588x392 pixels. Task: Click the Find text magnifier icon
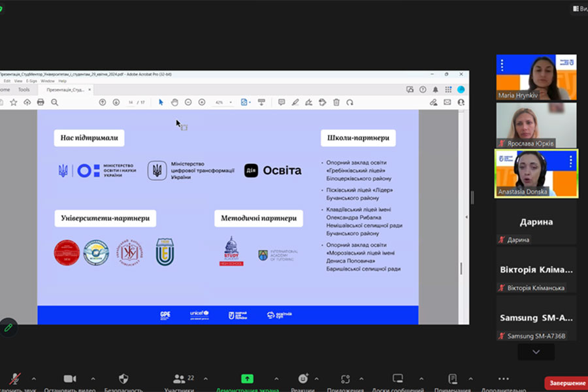tap(55, 102)
